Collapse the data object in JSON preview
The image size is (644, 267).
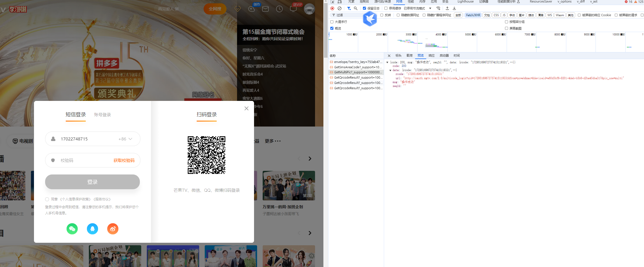coord(390,70)
